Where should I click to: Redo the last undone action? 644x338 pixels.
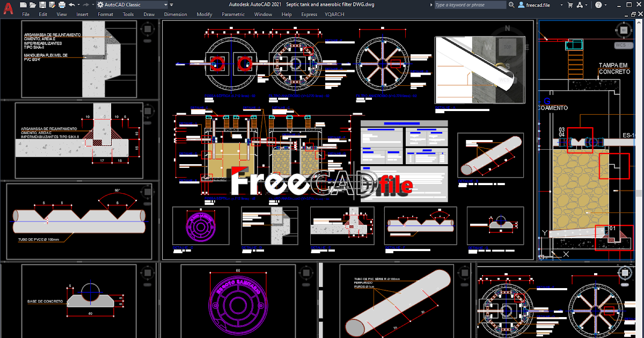[x=85, y=5]
